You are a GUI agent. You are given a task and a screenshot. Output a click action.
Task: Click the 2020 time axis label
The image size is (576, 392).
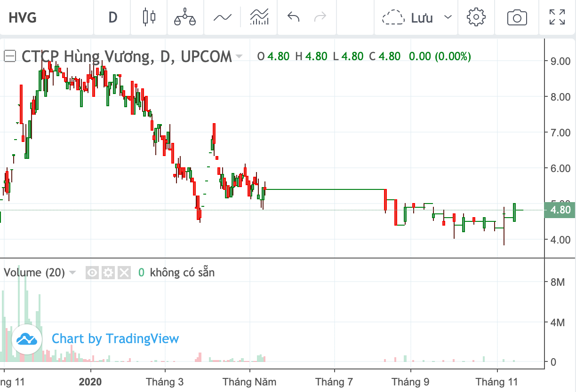91,382
